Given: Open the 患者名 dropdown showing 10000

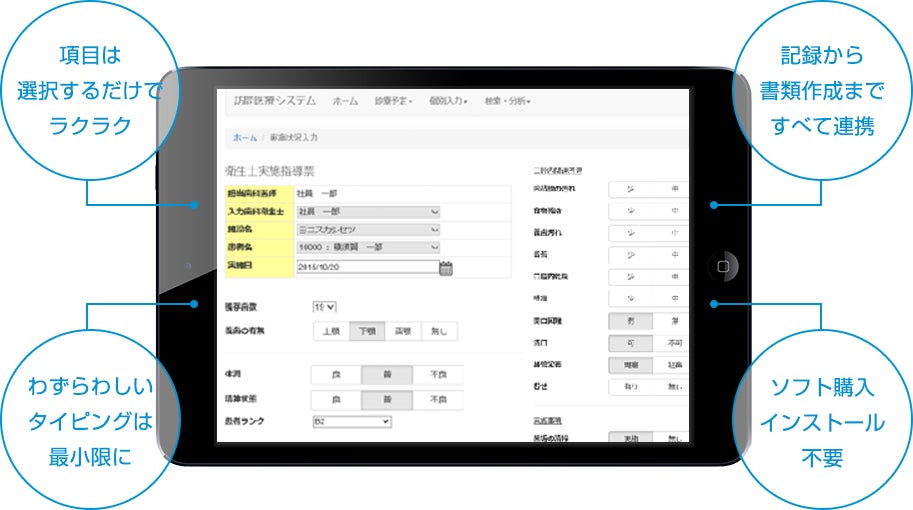Looking at the screenshot, I should click(368, 248).
